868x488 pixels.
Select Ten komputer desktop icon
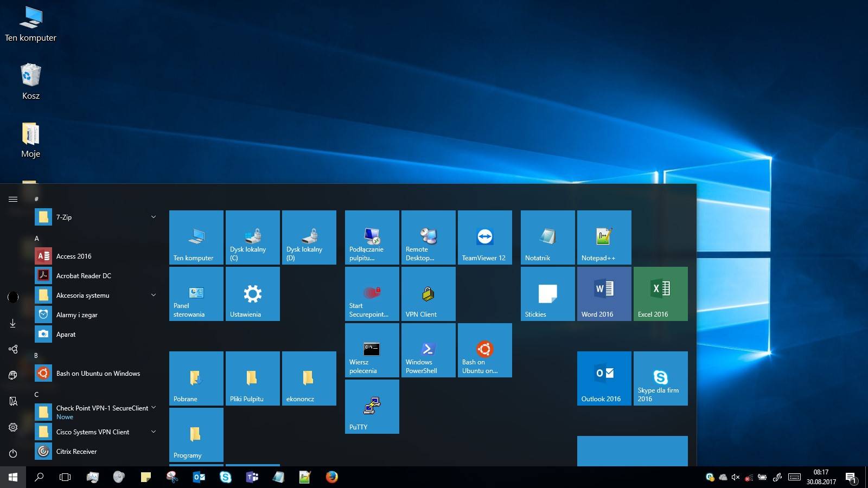click(x=31, y=24)
